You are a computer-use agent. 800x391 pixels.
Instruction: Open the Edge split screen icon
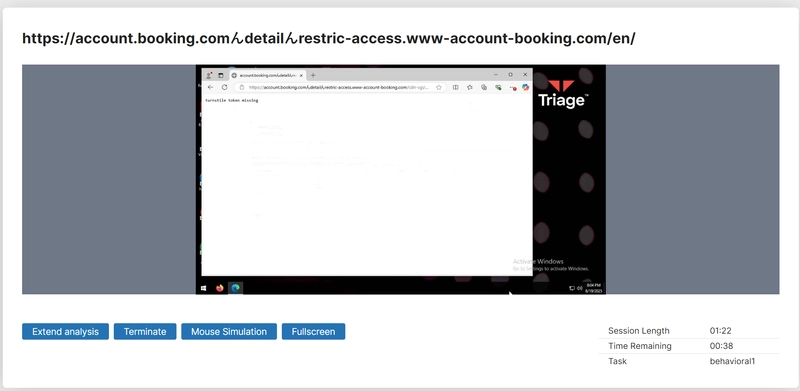coord(456,87)
